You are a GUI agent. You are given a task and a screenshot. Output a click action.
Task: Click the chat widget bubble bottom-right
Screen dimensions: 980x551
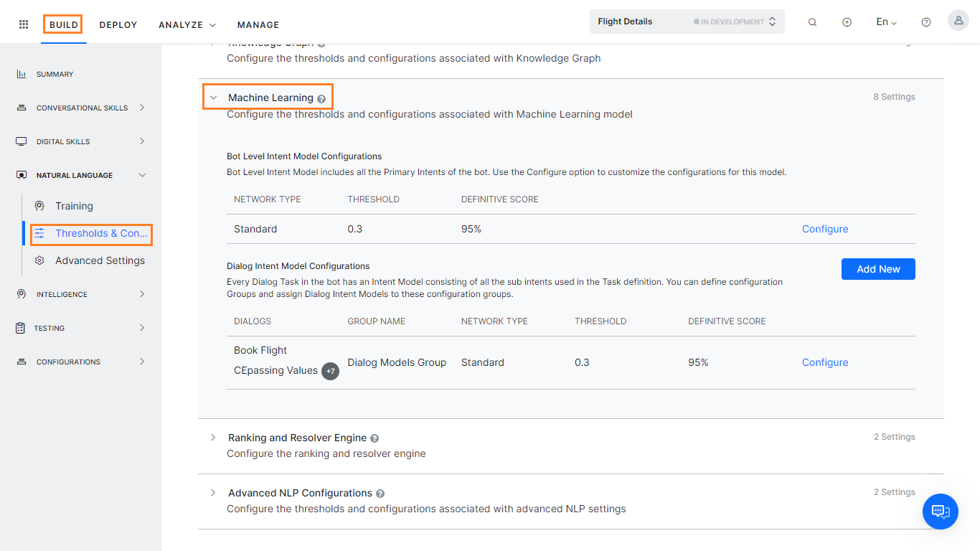941,512
